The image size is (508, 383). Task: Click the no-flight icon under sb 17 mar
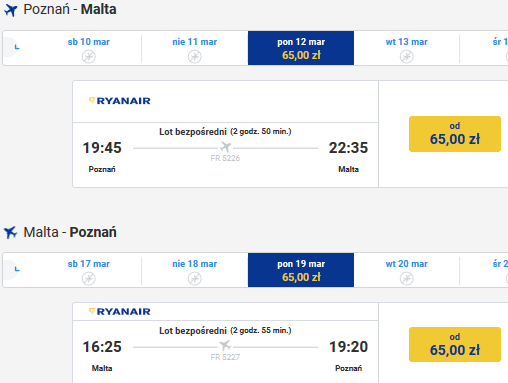89,278
